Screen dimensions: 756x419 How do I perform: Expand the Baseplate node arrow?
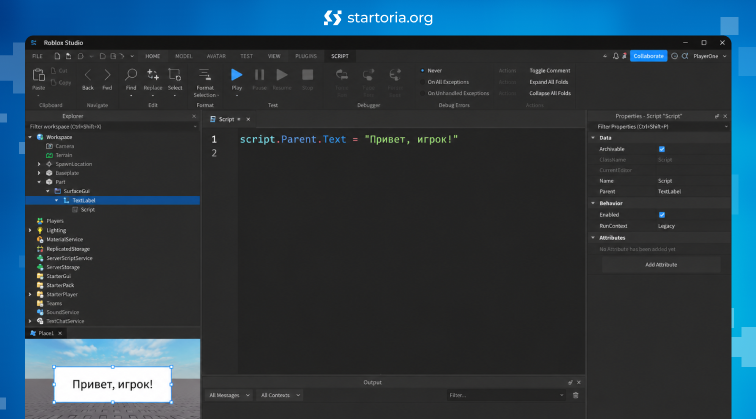point(39,173)
